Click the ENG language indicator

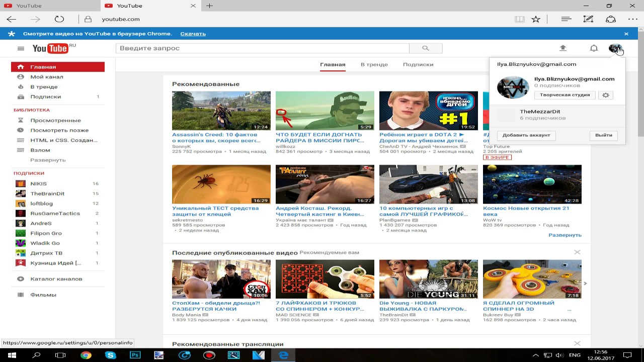click(574, 355)
